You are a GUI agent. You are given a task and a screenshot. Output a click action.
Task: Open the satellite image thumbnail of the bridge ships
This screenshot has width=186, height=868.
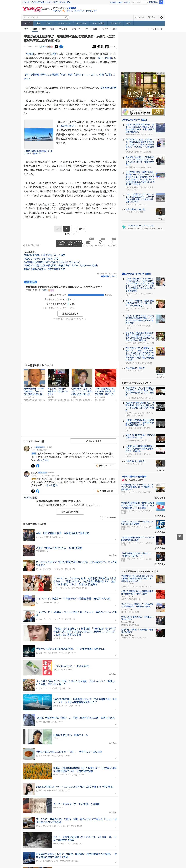39,134
